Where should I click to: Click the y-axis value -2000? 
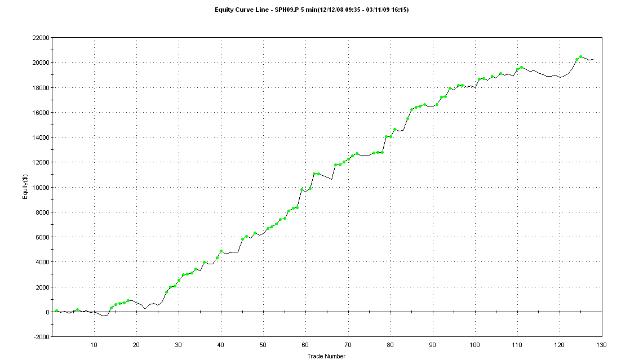[42, 337]
